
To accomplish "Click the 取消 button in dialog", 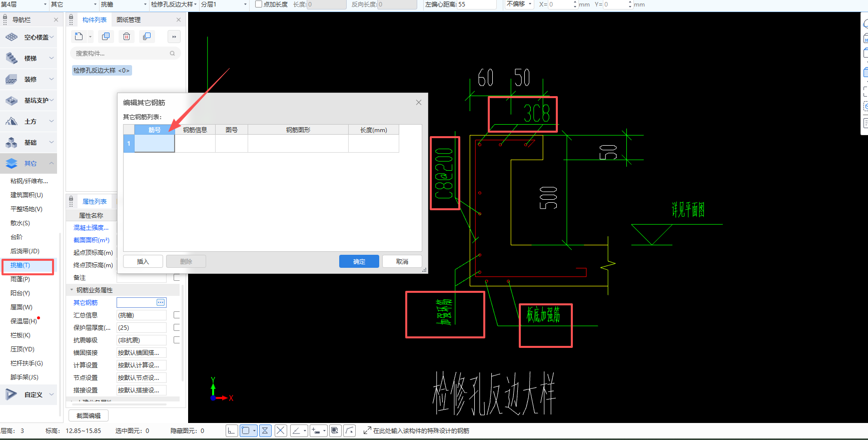I will tap(402, 261).
